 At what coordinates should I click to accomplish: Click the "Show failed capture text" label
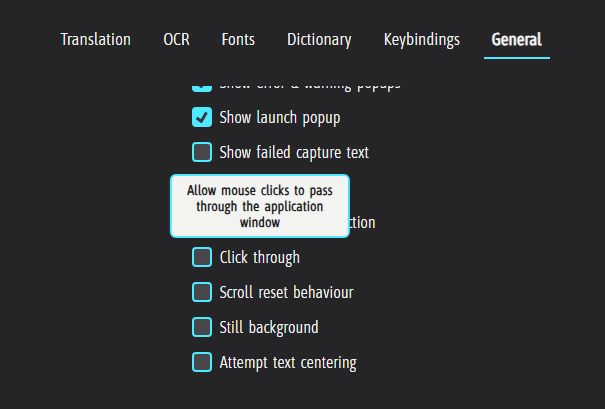pos(294,152)
